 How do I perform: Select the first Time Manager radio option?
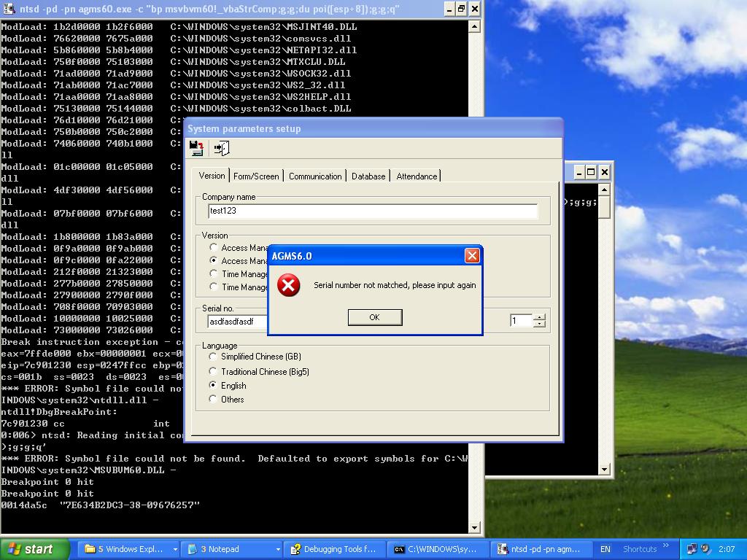tap(214, 273)
